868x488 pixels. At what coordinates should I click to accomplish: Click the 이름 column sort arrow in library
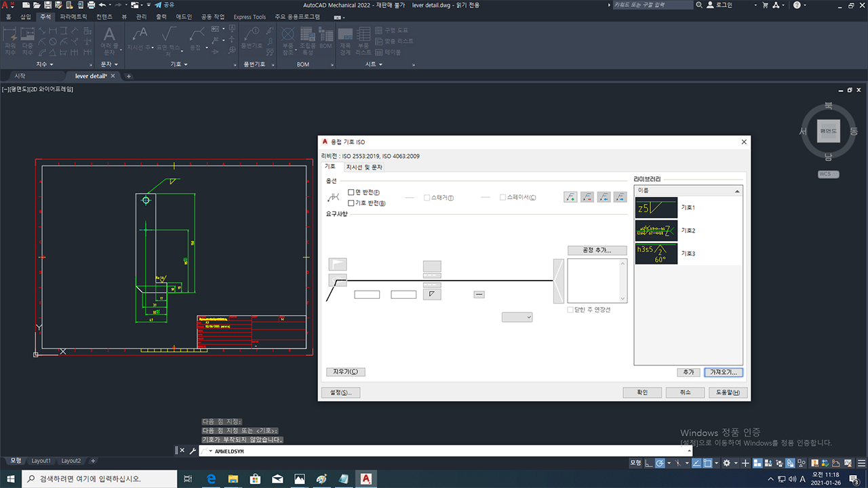(x=737, y=191)
